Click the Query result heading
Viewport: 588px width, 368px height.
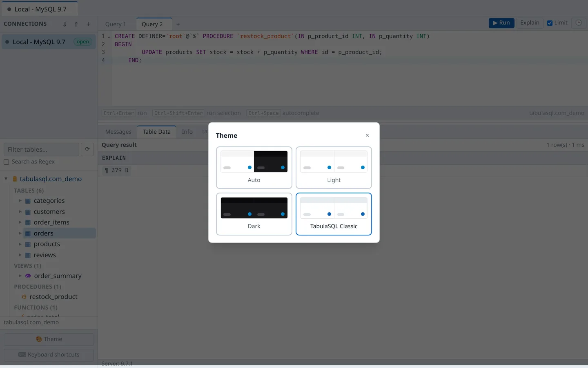(x=119, y=145)
